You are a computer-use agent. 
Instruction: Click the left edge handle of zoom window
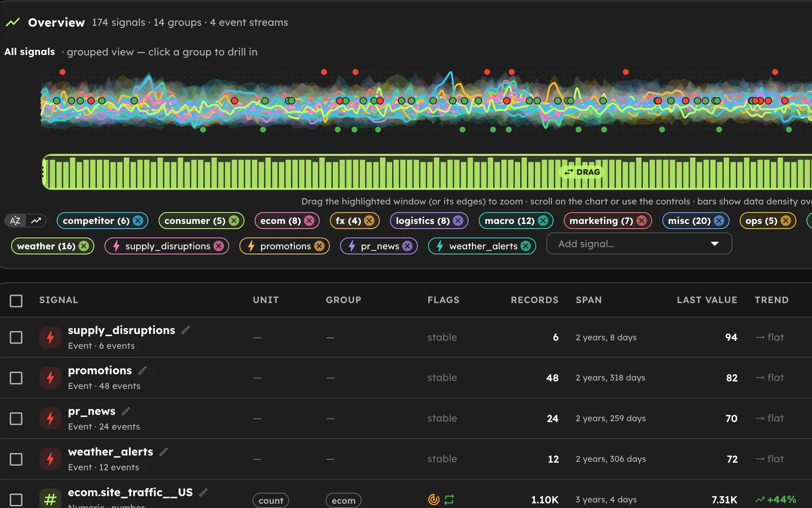(x=44, y=172)
